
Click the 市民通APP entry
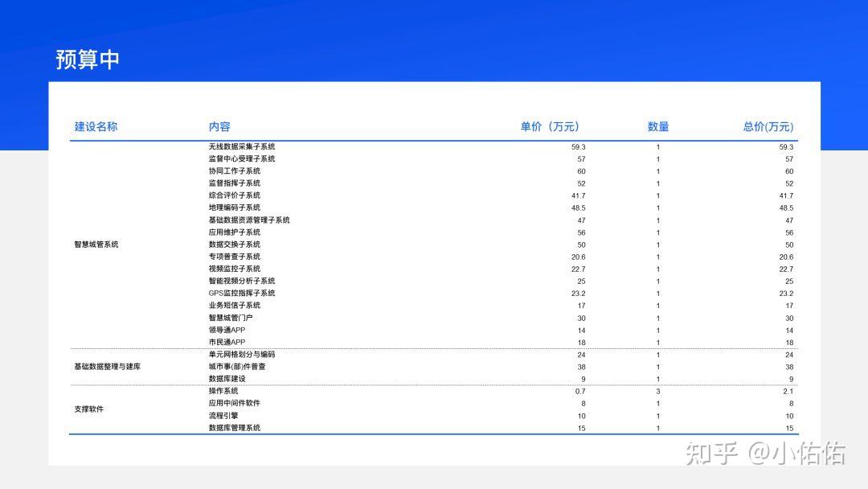click(227, 343)
